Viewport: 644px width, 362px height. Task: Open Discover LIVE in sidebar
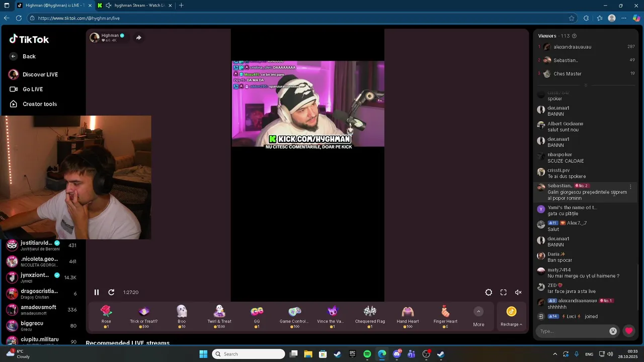33,74
